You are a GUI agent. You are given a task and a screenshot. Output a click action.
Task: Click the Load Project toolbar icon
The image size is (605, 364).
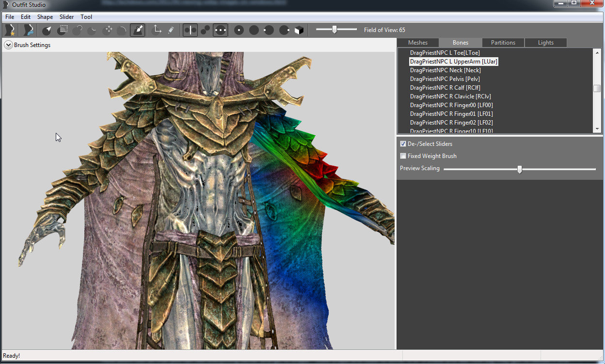[28, 30]
